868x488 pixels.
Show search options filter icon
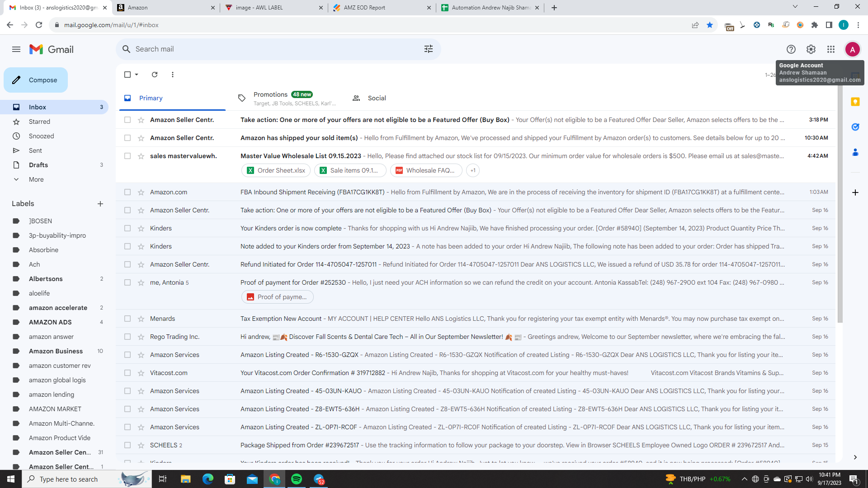click(429, 49)
